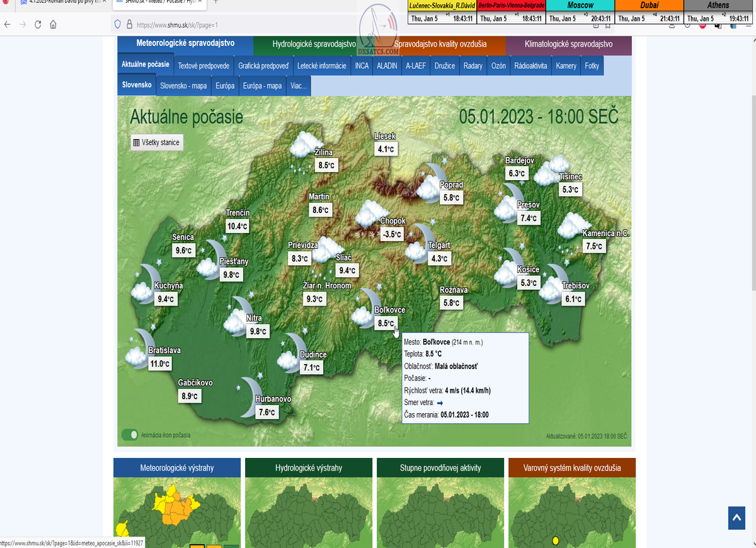Viewport: 756px width, 548px height.
Task: Click the Liesek 4.1°C temperature label
Action: (386, 149)
